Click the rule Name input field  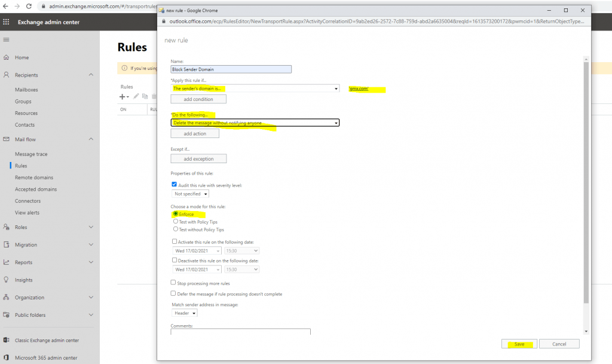231,69
